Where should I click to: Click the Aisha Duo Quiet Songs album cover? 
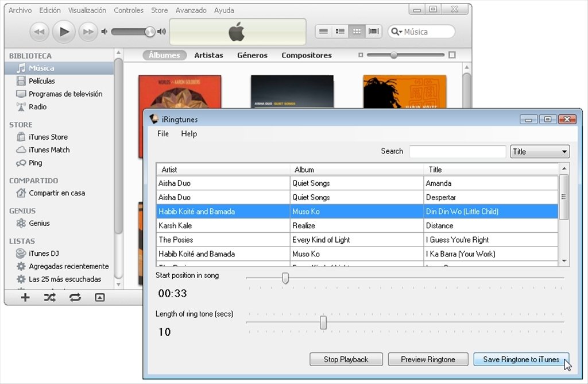292,92
